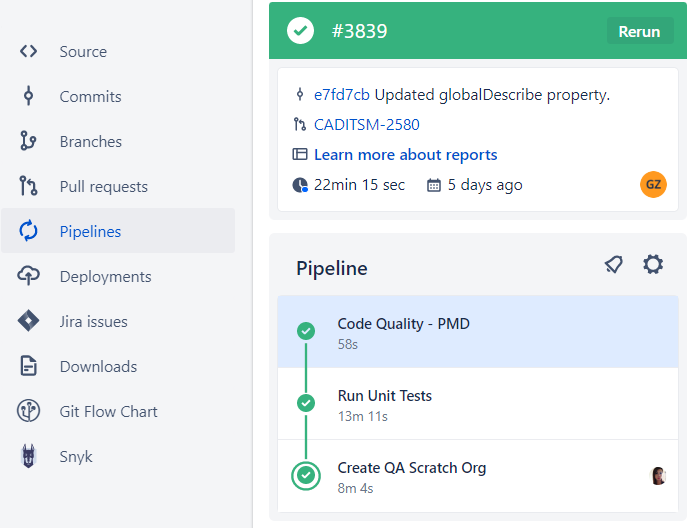Click the pull request icon beside CADITSM-2580

pyautogui.click(x=300, y=124)
